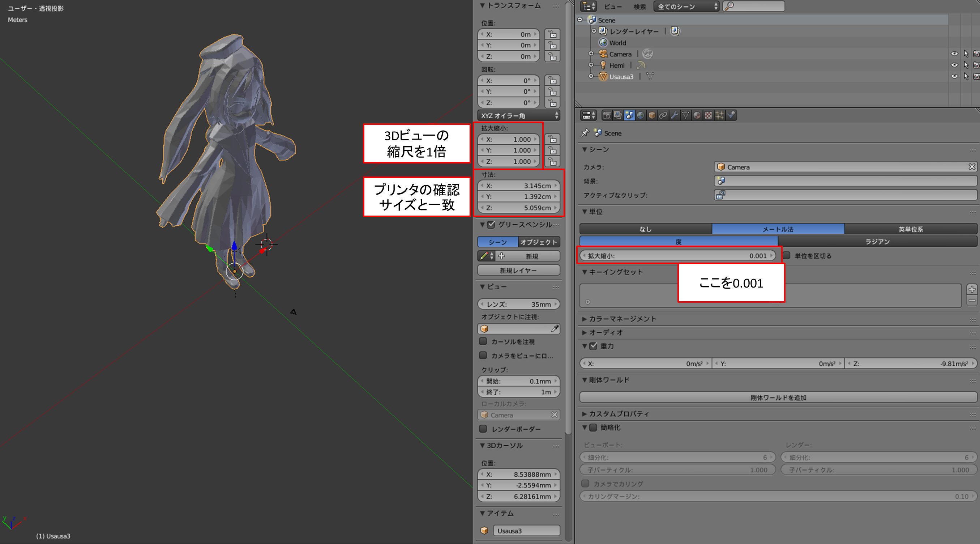The width and height of the screenshot is (980, 544).
Task: Expand the Usausa3 tree item
Action: (x=591, y=77)
